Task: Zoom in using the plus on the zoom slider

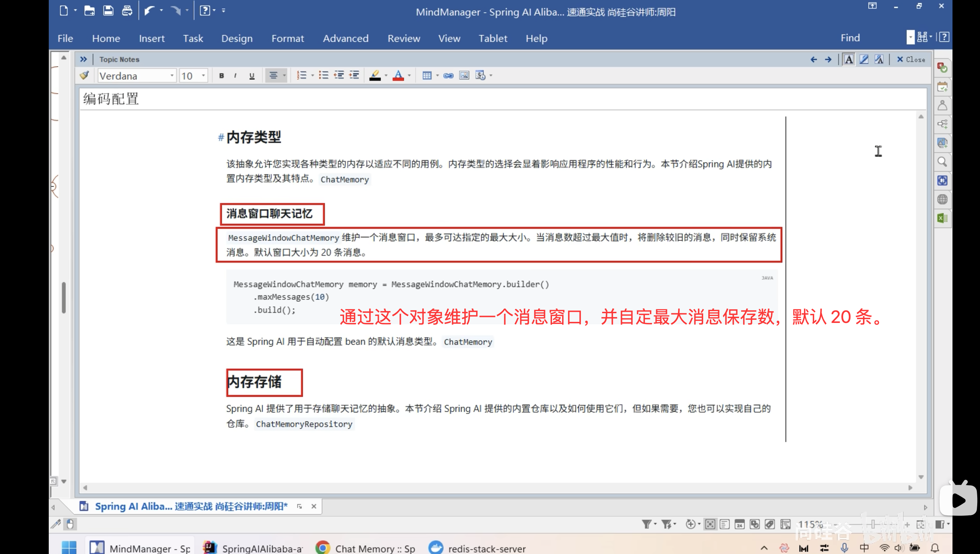Action: pyautogui.click(x=908, y=524)
